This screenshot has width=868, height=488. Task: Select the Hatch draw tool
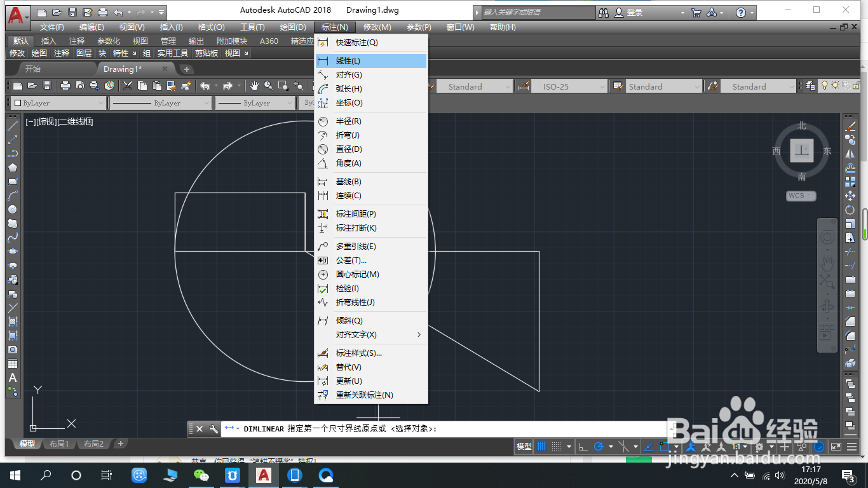tap(13, 322)
